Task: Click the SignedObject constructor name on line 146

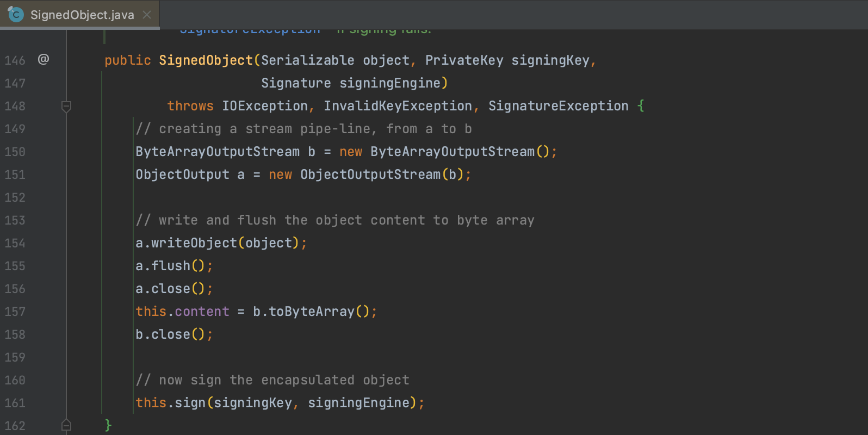Action: click(x=206, y=60)
